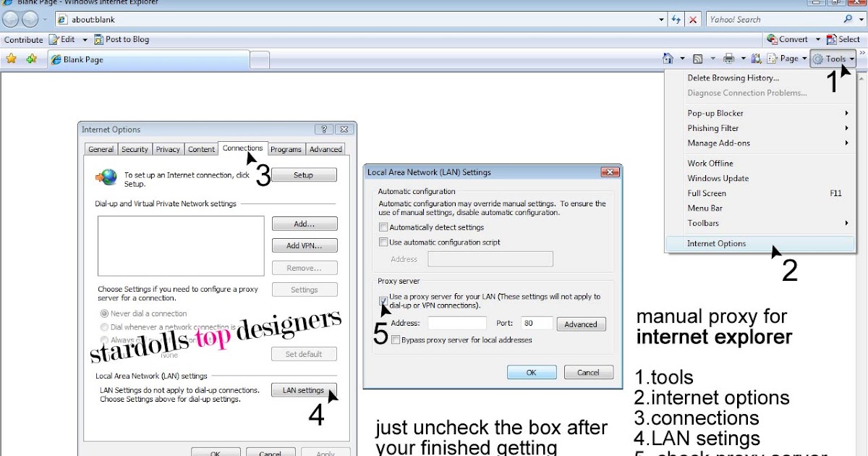Click the Print icon

click(x=728, y=59)
